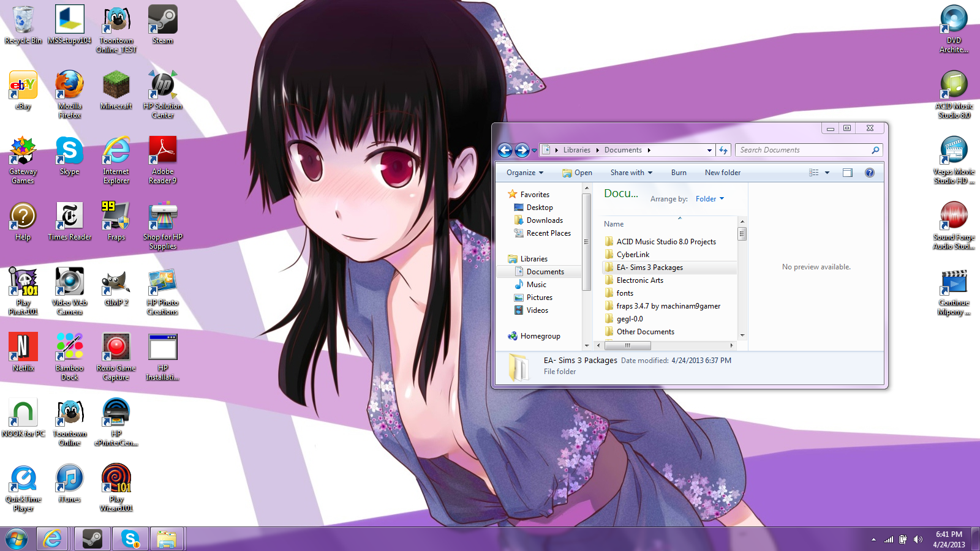Open the taskbar clock and date
The height and width of the screenshot is (551, 980).
[x=949, y=539]
